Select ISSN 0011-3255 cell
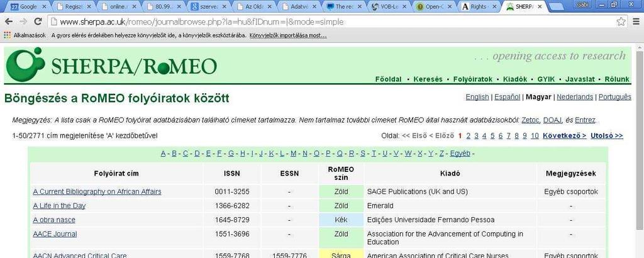 click(x=231, y=191)
